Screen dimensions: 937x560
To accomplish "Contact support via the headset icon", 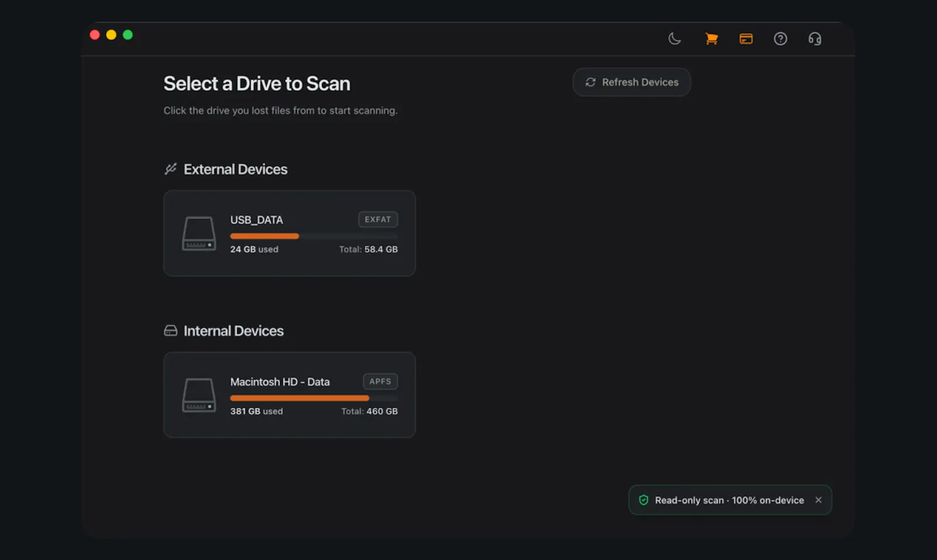I will [x=815, y=39].
